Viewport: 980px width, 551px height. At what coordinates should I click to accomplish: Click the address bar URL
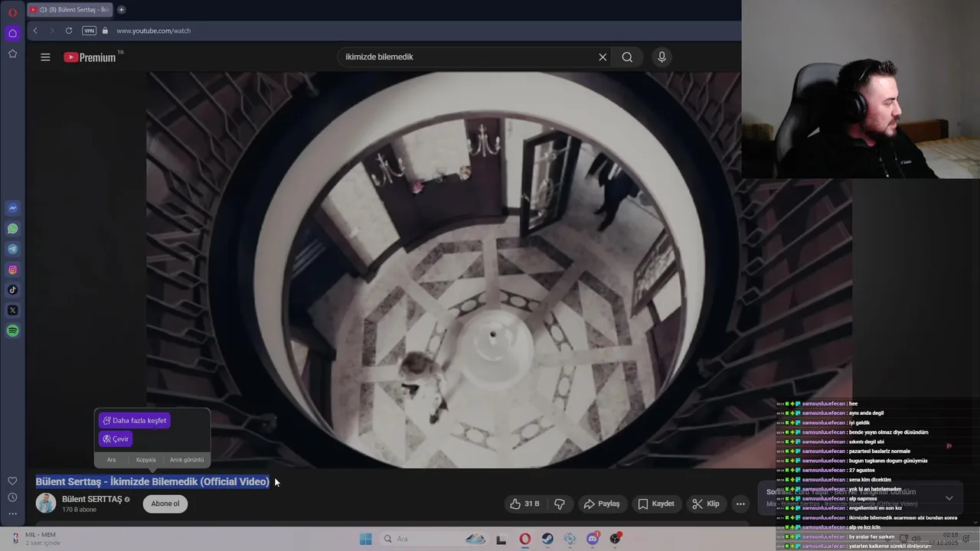153,31
